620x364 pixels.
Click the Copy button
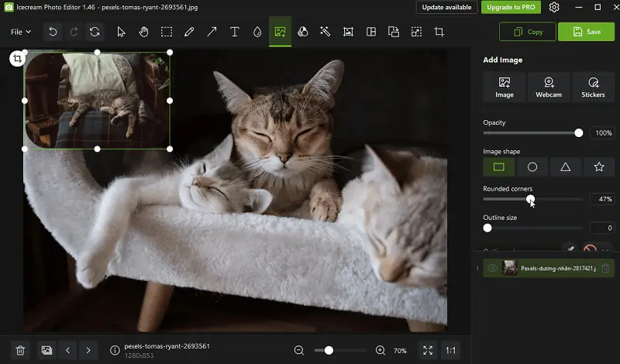click(528, 32)
